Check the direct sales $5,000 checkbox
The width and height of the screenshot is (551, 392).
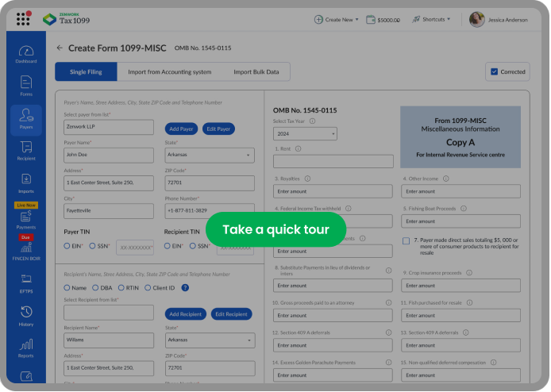click(406, 240)
